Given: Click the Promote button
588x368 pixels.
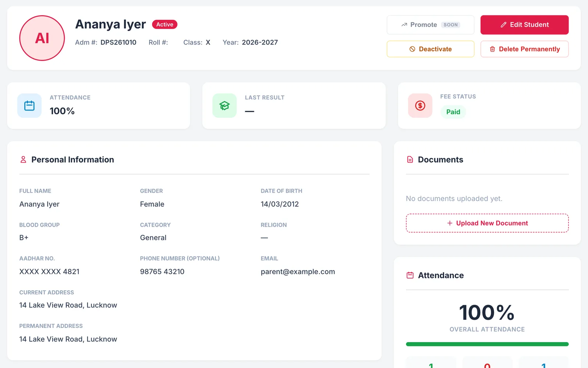Looking at the screenshot, I should click(x=430, y=25).
